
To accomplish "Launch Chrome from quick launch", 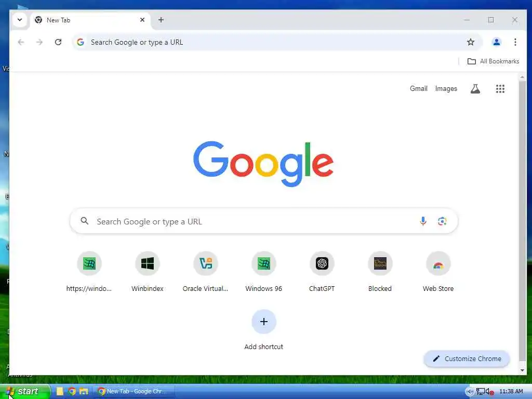I will [x=72, y=391].
